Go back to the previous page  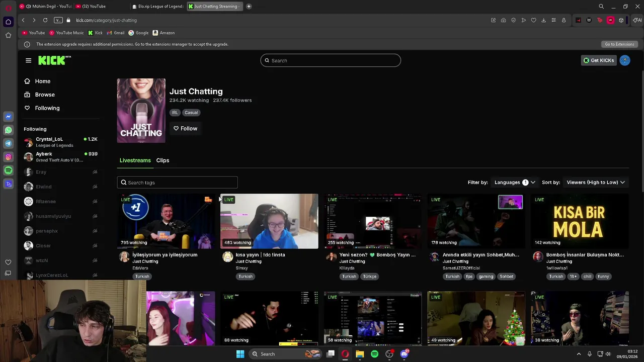pyautogui.click(x=23, y=20)
